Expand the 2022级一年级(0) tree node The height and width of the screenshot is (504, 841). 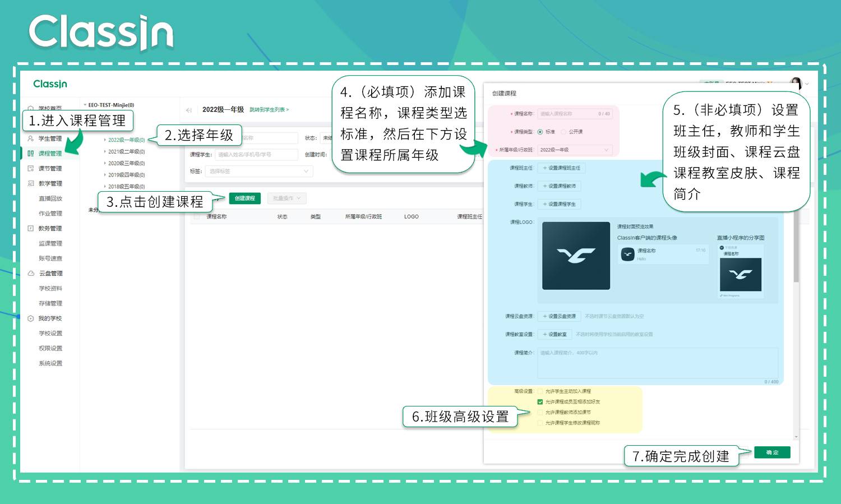(x=105, y=140)
